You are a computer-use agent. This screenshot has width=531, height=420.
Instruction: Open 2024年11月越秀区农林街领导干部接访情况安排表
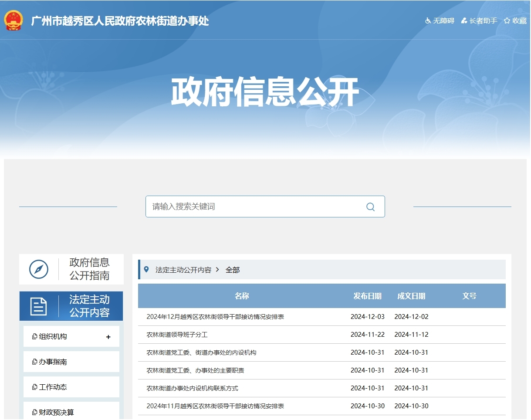point(215,406)
